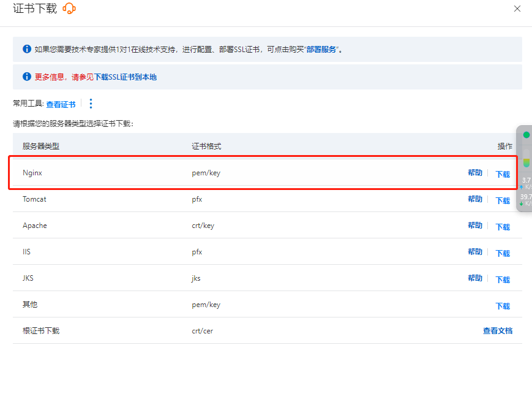Image resolution: width=532 pixels, height=399 pixels.
Task: Open 帮助 for the Tomcat row
Action: click(474, 200)
